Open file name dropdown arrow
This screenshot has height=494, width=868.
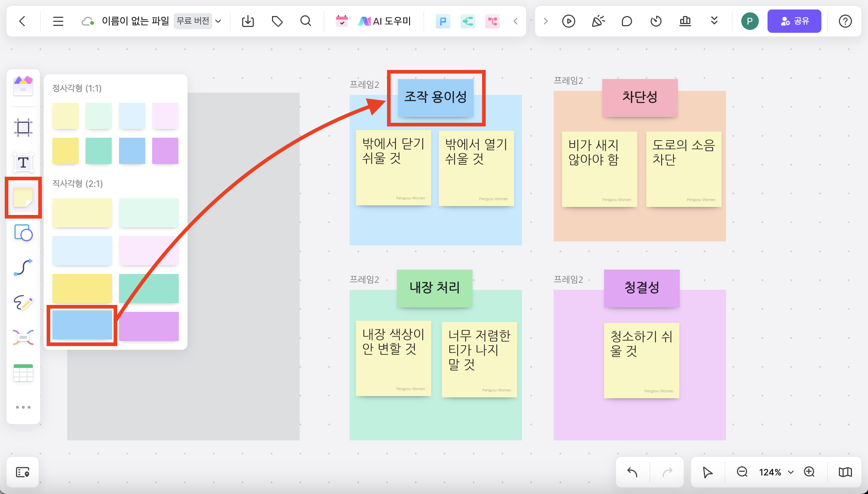pos(218,21)
